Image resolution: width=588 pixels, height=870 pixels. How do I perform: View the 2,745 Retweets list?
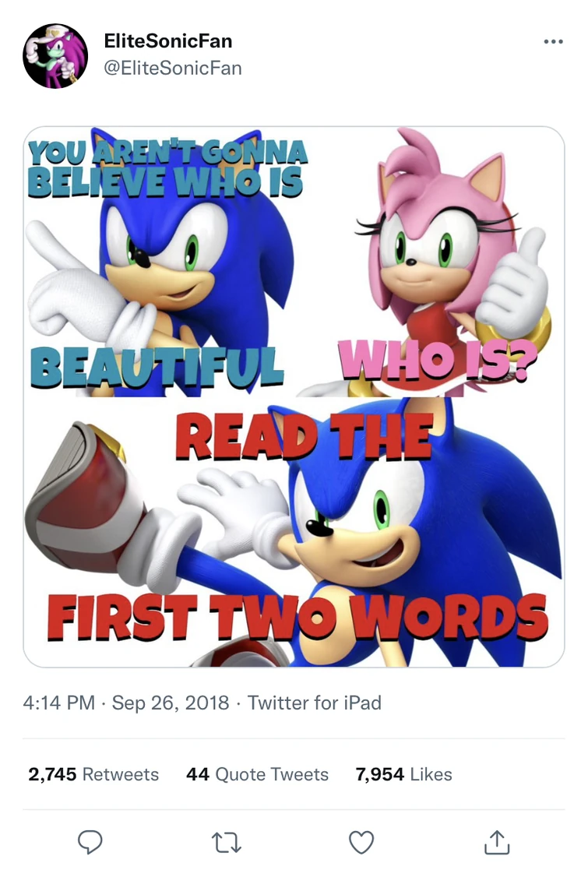tap(93, 774)
